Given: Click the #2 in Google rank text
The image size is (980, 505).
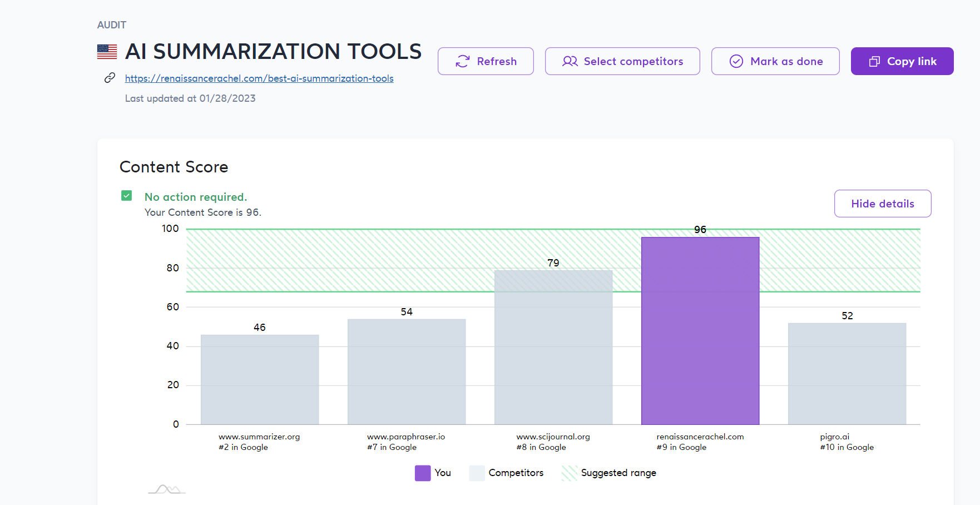Looking at the screenshot, I should [243, 447].
